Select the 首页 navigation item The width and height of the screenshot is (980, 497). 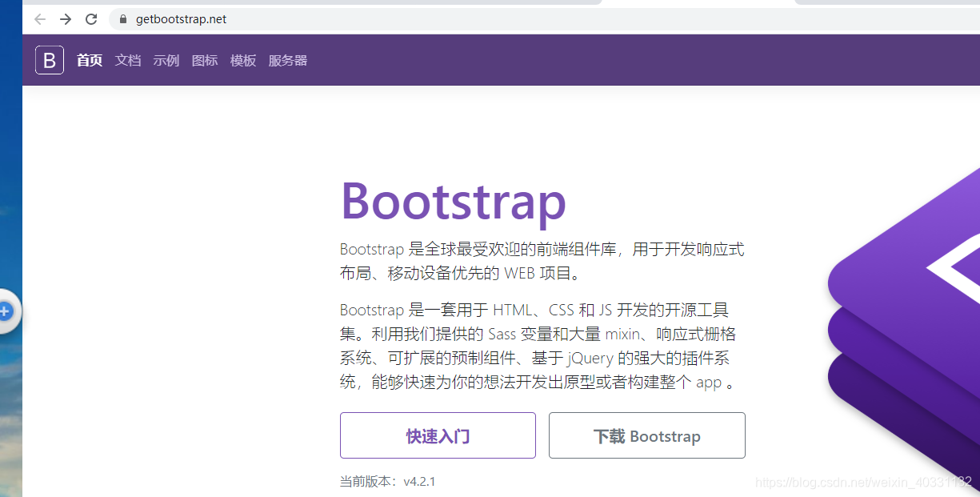[x=89, y=60]
